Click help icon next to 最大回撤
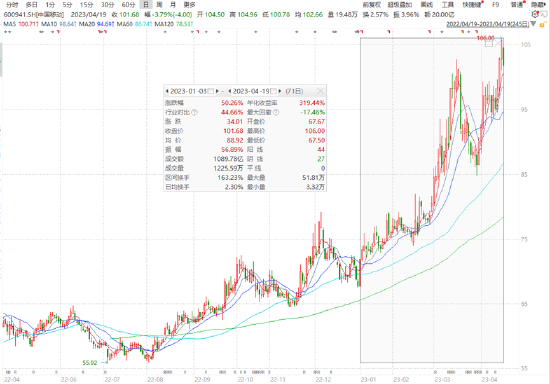 [276, 112]
